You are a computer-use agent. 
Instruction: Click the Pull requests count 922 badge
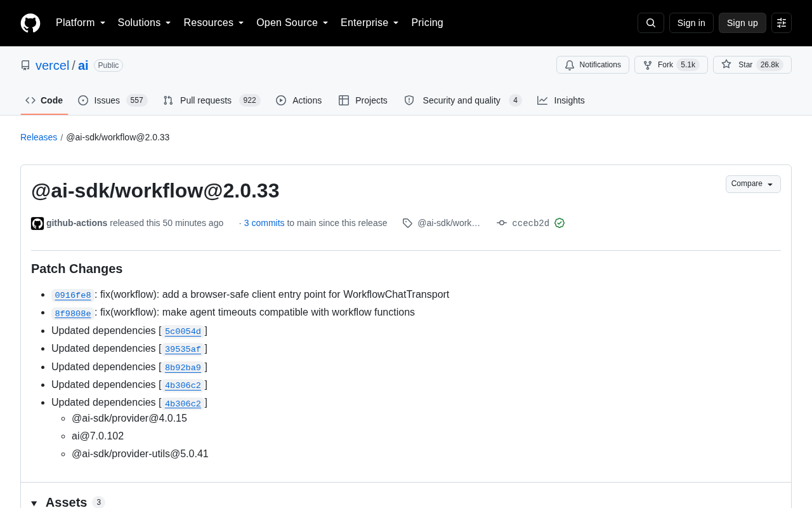click(x=250, y=100)
